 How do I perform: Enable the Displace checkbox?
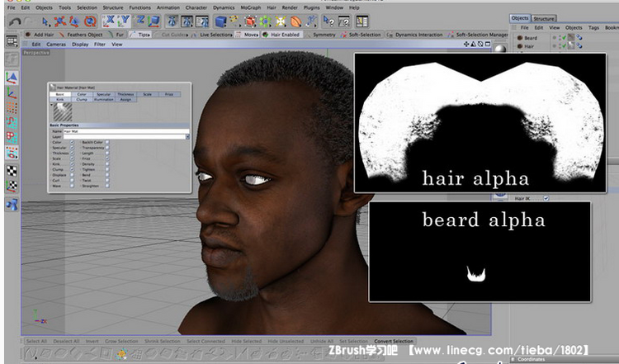pyautogui.click(x=72, y=175)
